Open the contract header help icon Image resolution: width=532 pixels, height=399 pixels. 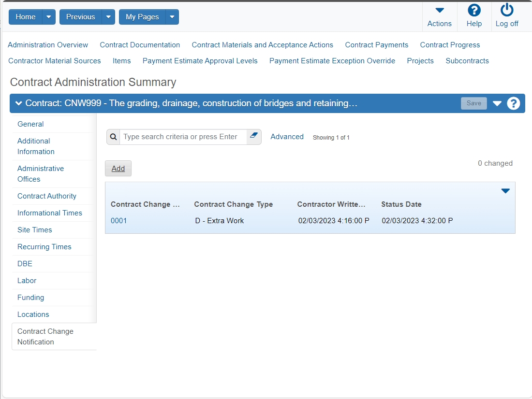513,103
